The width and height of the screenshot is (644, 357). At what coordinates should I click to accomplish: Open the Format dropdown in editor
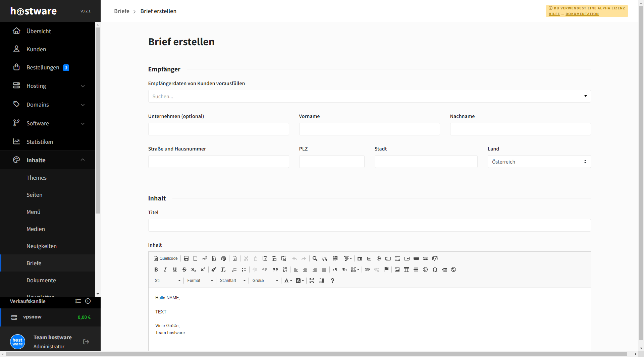pyautogui.click(x=200, y=281)
